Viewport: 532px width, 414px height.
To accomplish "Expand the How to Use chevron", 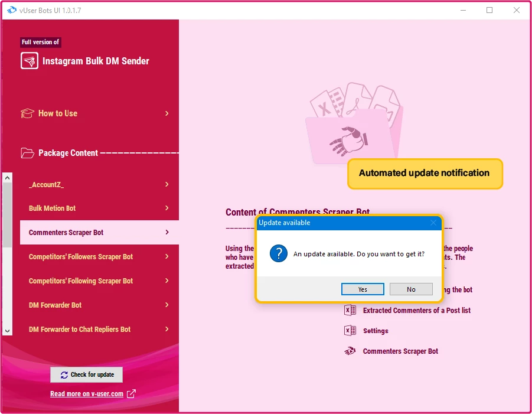I will click(167, 113).
